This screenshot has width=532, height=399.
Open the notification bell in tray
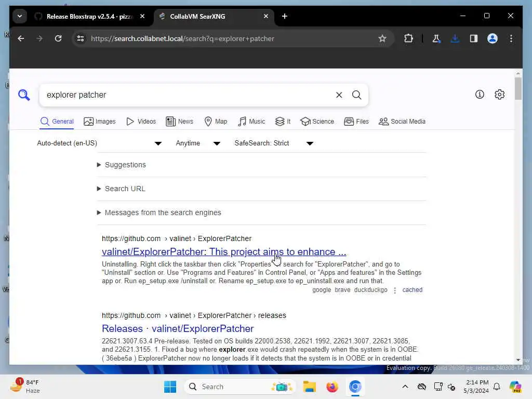tap(497, 387)
